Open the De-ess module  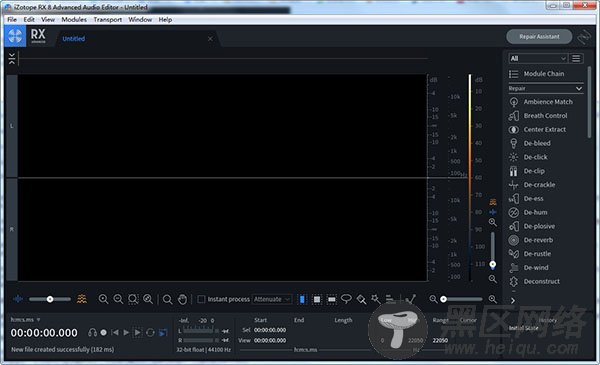click(x=526, y=198)
